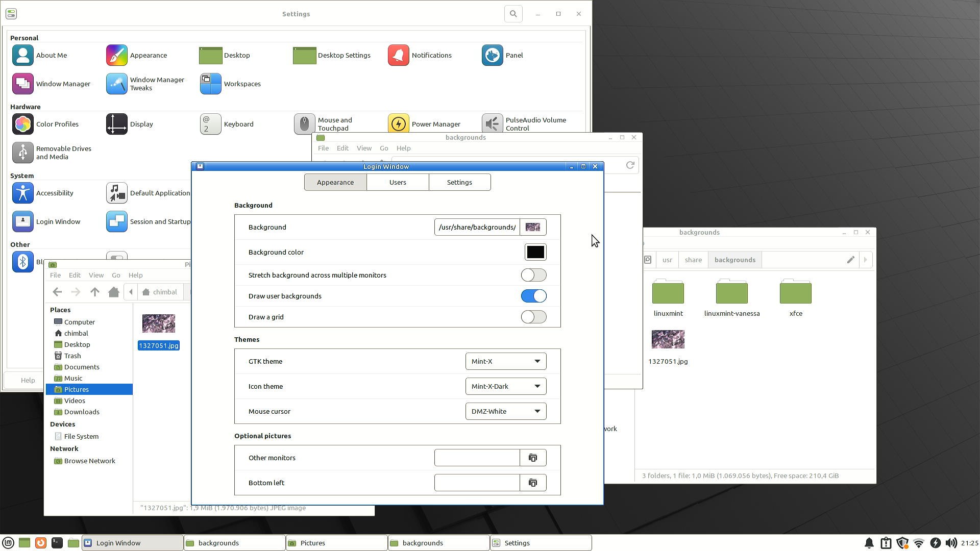Turn off Draw user backgrounds
980x551 pixels.
[533, 296]
